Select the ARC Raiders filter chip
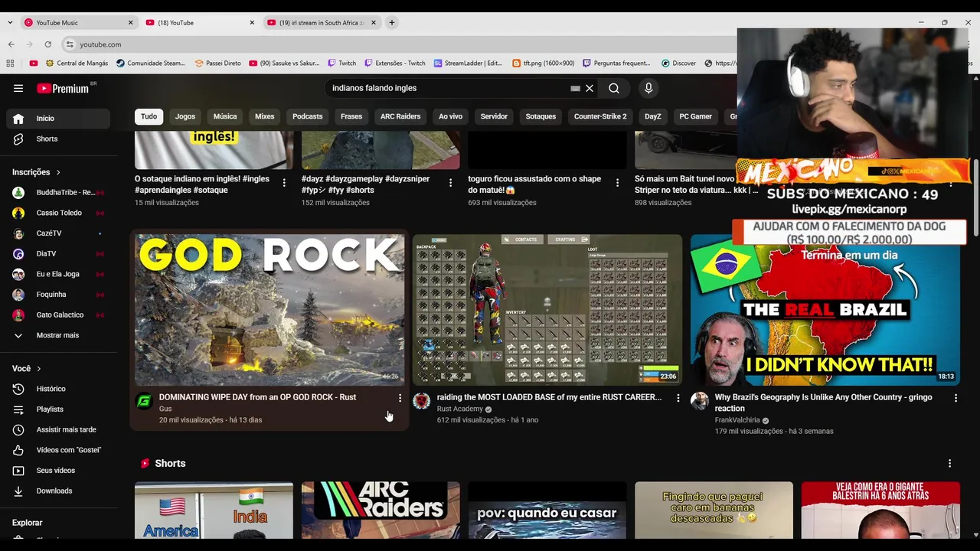980x551 pixels. pos(400,116)
